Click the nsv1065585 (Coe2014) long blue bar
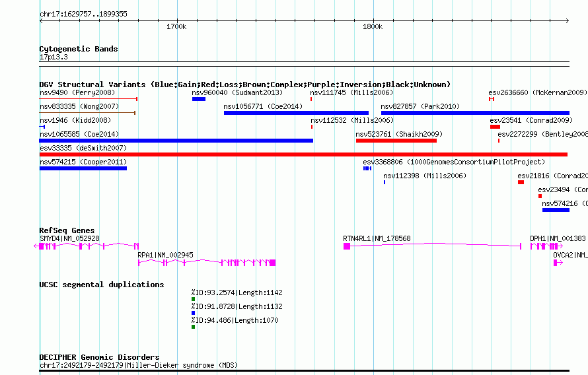The height and width of the screenshot is (375, 588). pos(176,141)
